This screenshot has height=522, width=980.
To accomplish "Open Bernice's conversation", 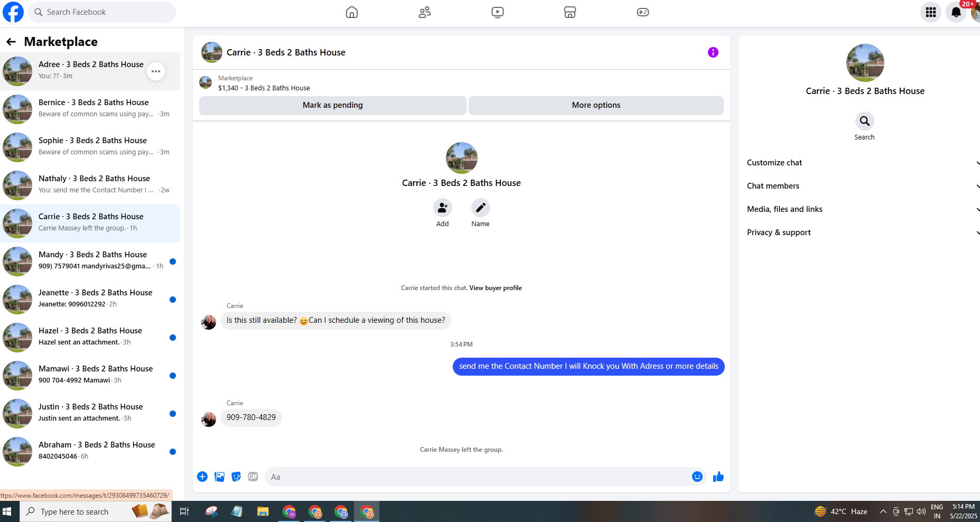I will click(x=90, y=109).
